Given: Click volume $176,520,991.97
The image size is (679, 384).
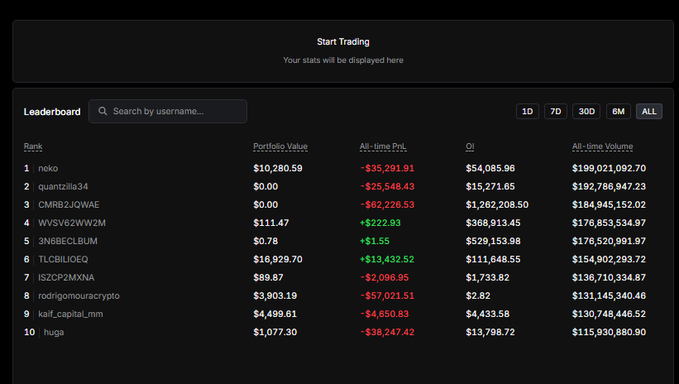Looking at the screenshot, I should pos(609,241).
